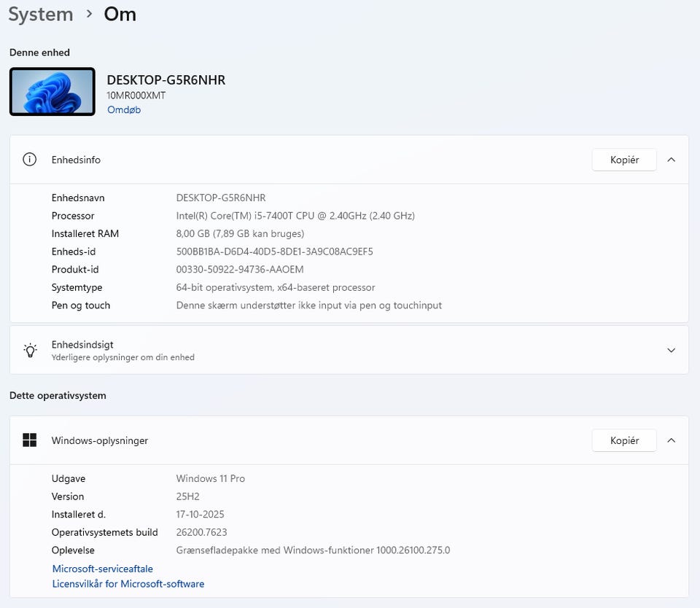
Task: Click the Enheds-id value 500BB1BA-D6D4-40D5
Action: (x=275, y=252)
